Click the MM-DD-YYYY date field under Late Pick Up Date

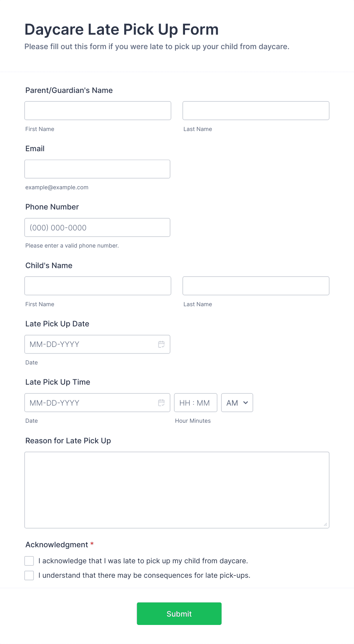88,344
